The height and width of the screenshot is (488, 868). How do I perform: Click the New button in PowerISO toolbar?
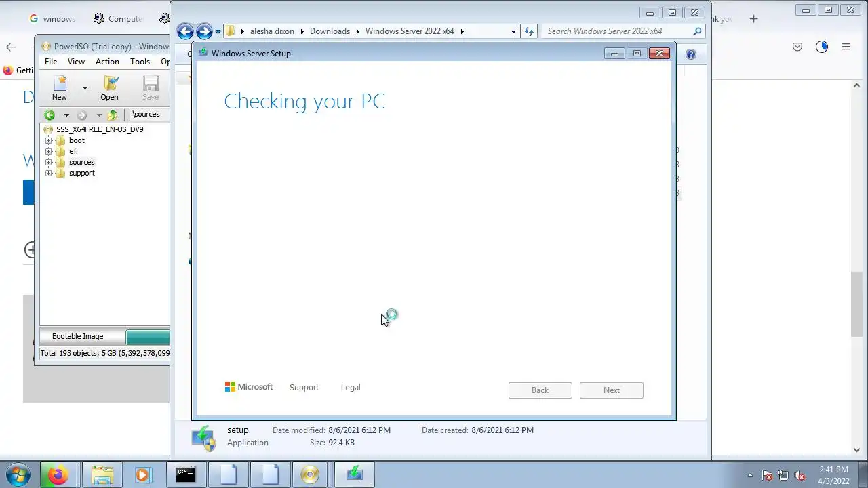[x=60, y=88]
